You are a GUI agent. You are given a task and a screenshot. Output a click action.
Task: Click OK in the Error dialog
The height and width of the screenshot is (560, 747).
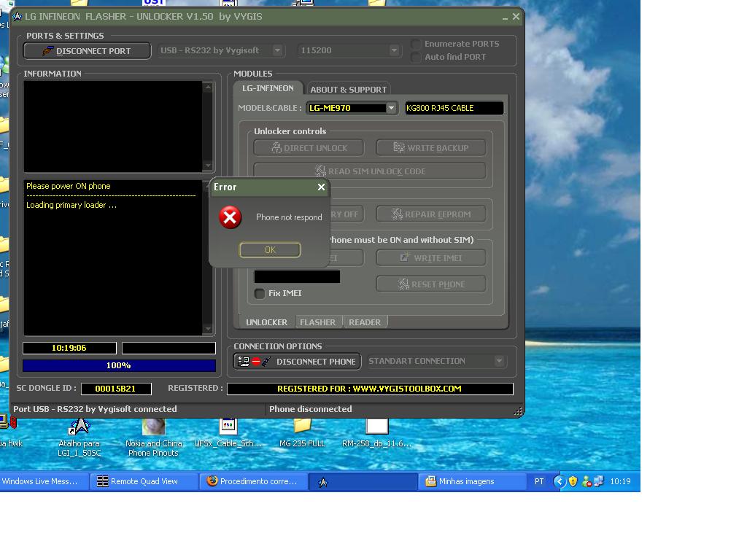click(270, 249)
